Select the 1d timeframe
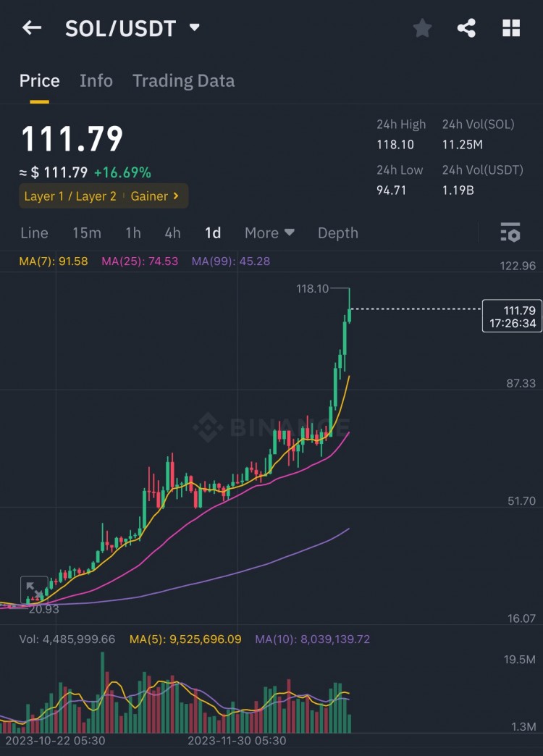The height and width of the screenshot is (756, 543). pos(213,233)
